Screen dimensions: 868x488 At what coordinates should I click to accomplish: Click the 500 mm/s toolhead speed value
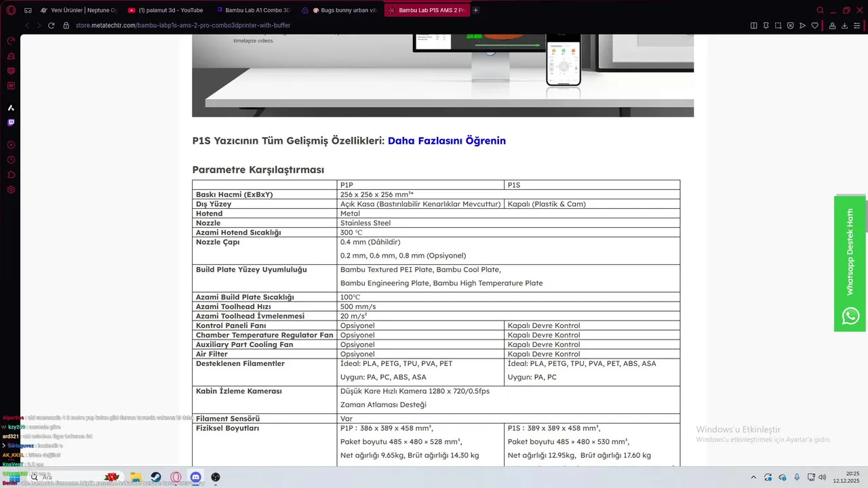point(358,306)
